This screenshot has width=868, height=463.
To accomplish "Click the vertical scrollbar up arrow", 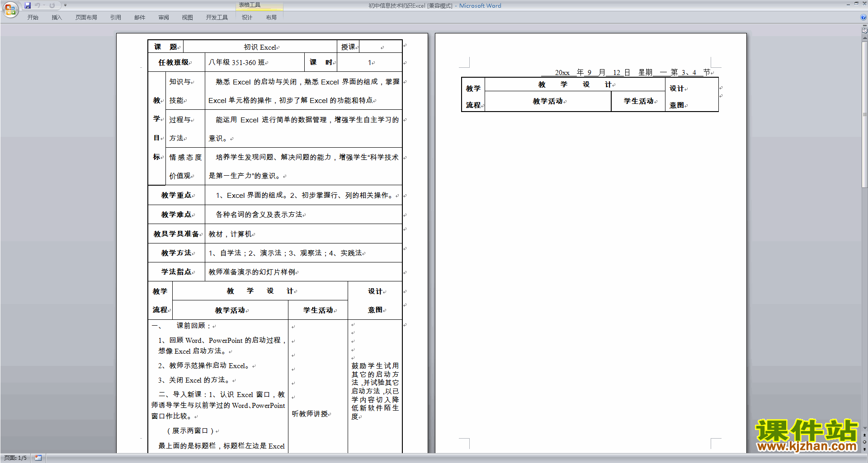I will click(x=864, y=38).
